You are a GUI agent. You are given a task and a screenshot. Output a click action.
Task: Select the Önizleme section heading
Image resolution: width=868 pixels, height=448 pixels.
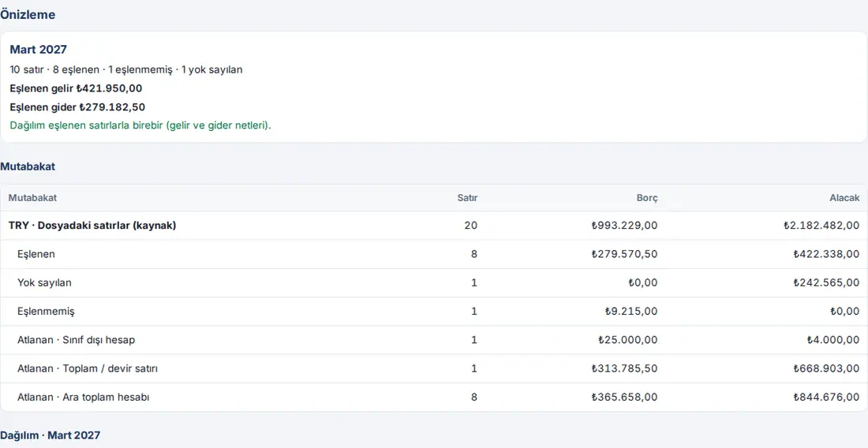click(28, 15)
